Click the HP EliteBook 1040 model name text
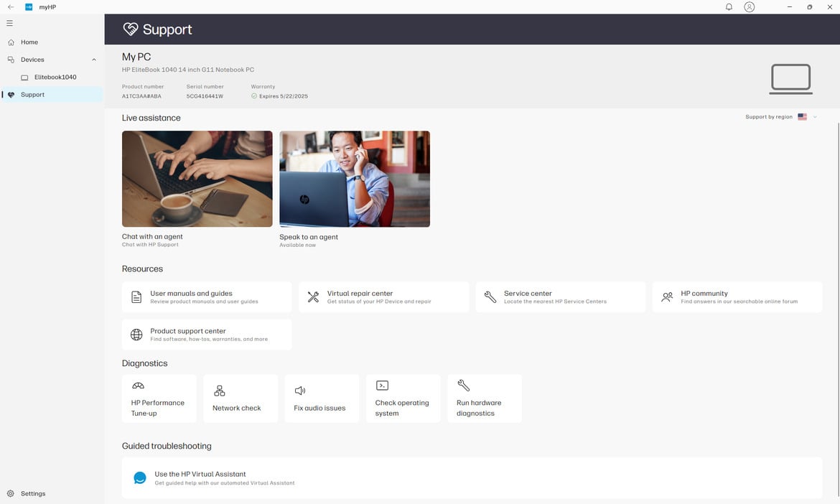Image resolution: width=840 pixels, height=504 pixels. tap(188, 70)
